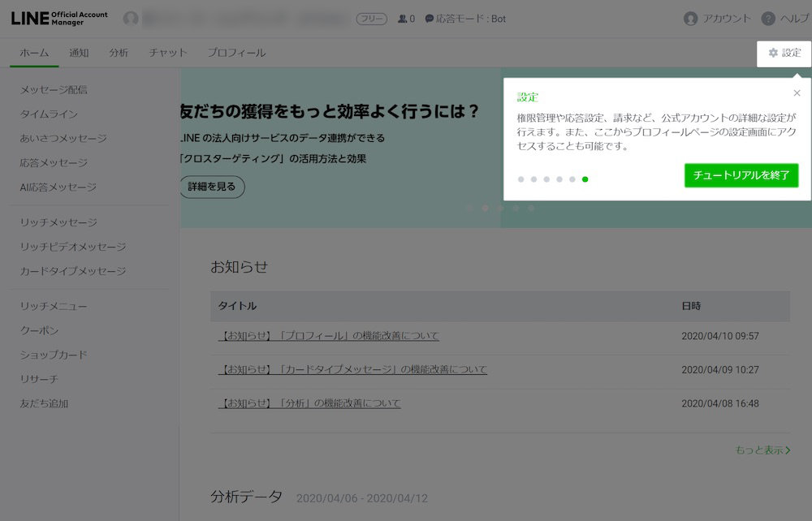The image size is (812, 521).
Task: Switch to the チャット tab
Action: coord(168,53)
